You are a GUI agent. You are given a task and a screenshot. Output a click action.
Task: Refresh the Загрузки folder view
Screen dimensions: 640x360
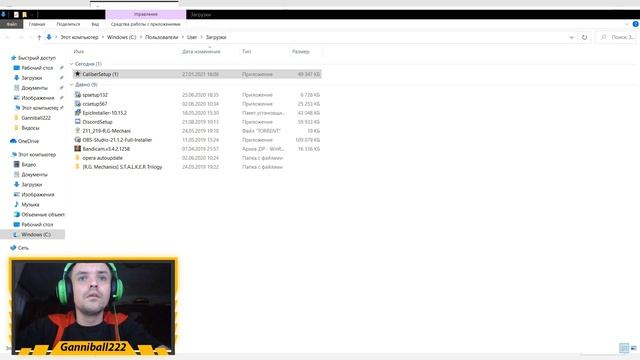click(x=584, y=38)
